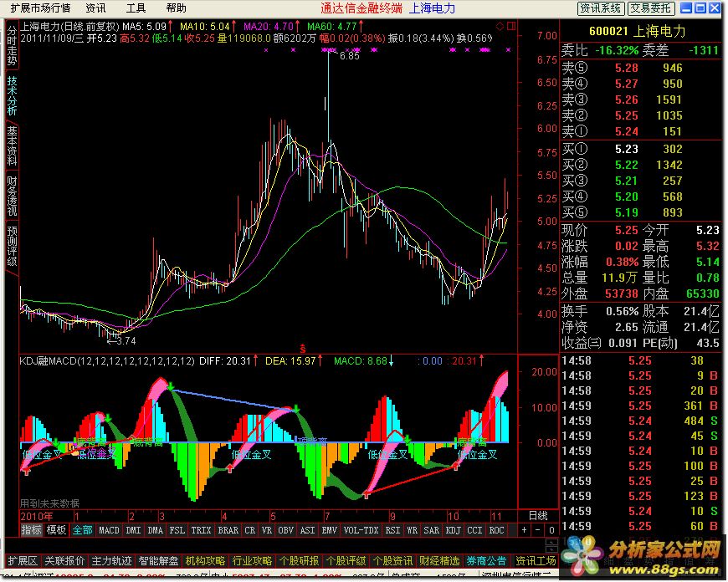Viewport: 728px width, 582px height.
Task: Click the 卖① 5.24 ask row
Action: pos(641,131)
